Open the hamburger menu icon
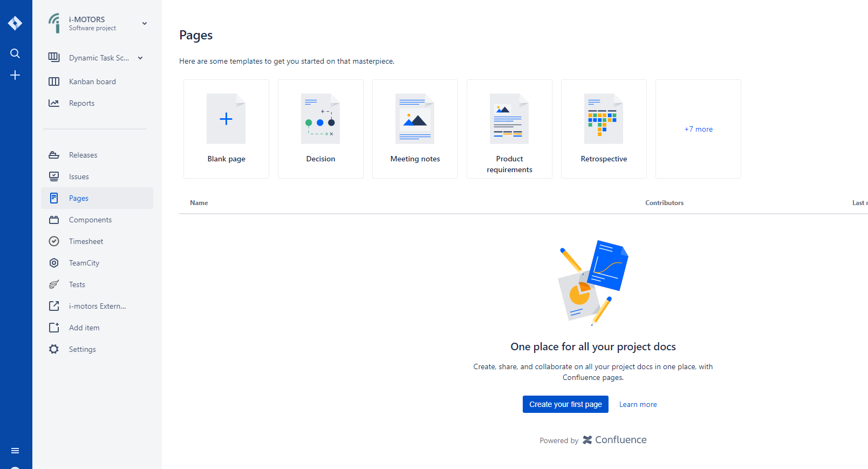The height and width of the screenshot is (469, 868). [15, 451]
